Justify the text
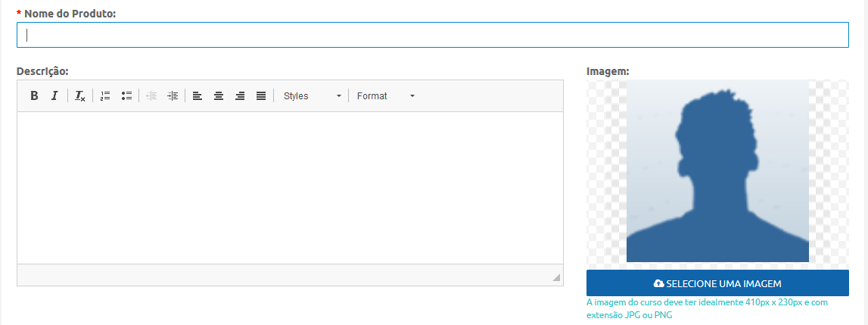 click(x=261, y=96)
